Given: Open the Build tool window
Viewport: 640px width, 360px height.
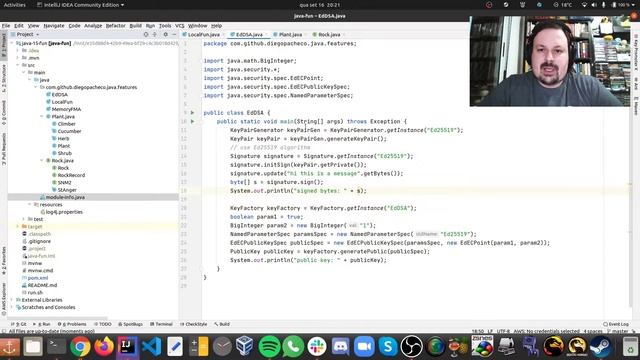Looking at the screenshot, I should click(x=222, y=324).
